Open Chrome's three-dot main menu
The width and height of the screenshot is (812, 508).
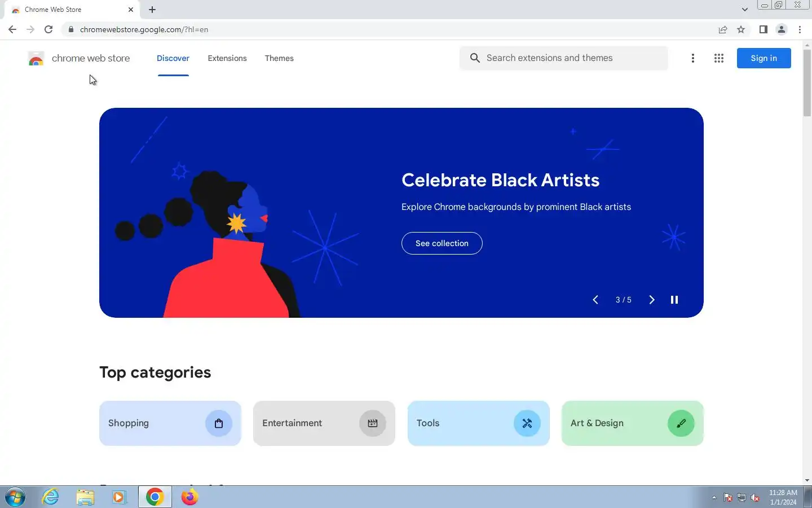800,29
